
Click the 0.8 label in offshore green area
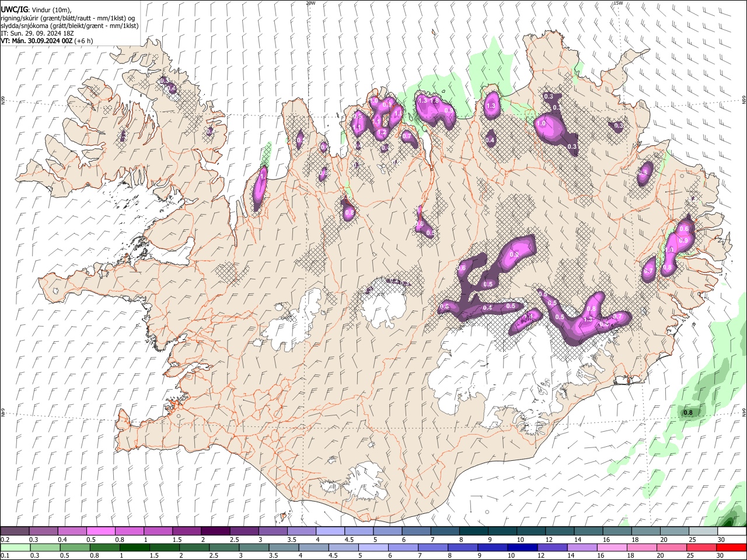tap(688, 412)
